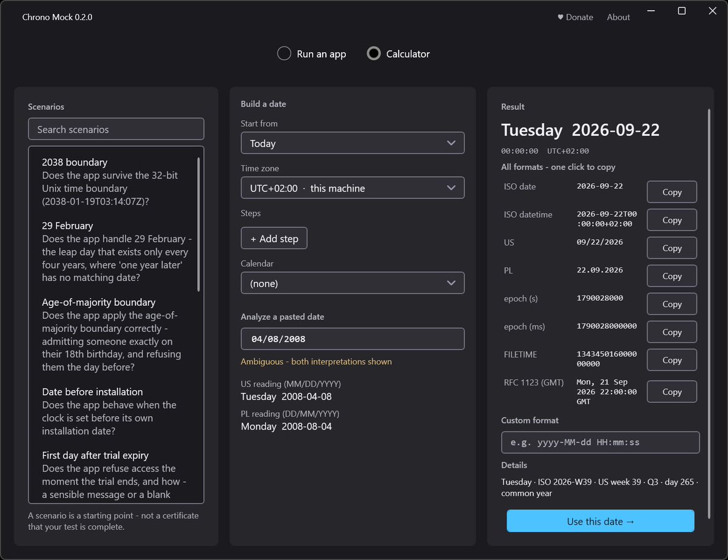This screenshot has width=728, height=560.
Task: Select the Date before installation scenario
Action: (115, 411)
